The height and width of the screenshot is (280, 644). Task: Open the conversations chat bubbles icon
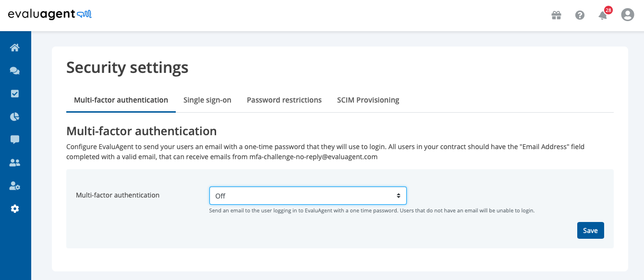click(x=15, y=70)
